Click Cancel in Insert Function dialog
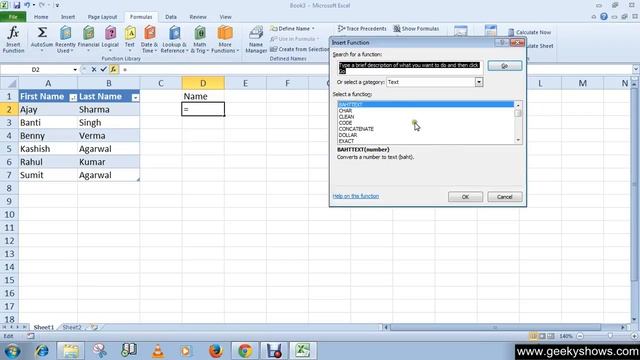 click(x=504, y=197)
